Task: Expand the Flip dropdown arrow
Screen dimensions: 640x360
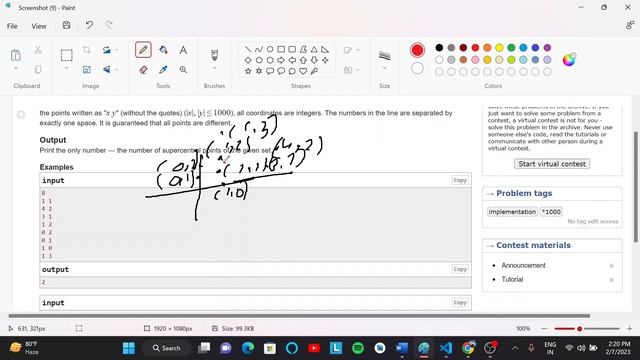Action: click(117, 70)
